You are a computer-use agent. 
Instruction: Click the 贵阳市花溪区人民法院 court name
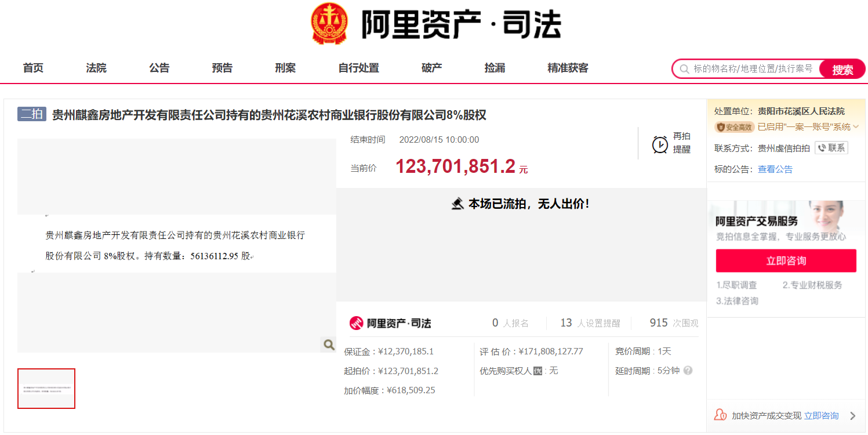(x=801, y=111)
